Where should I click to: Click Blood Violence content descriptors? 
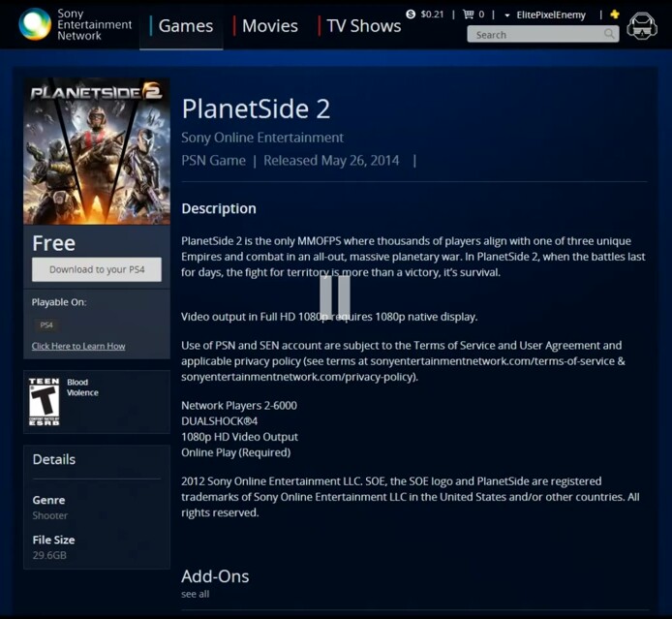(x=82, y=387)
